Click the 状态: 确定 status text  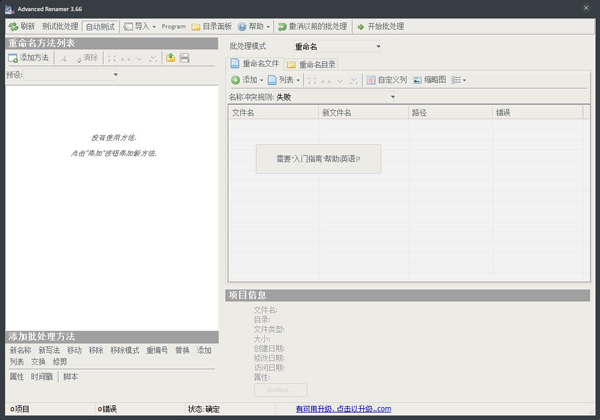[204, 409]
